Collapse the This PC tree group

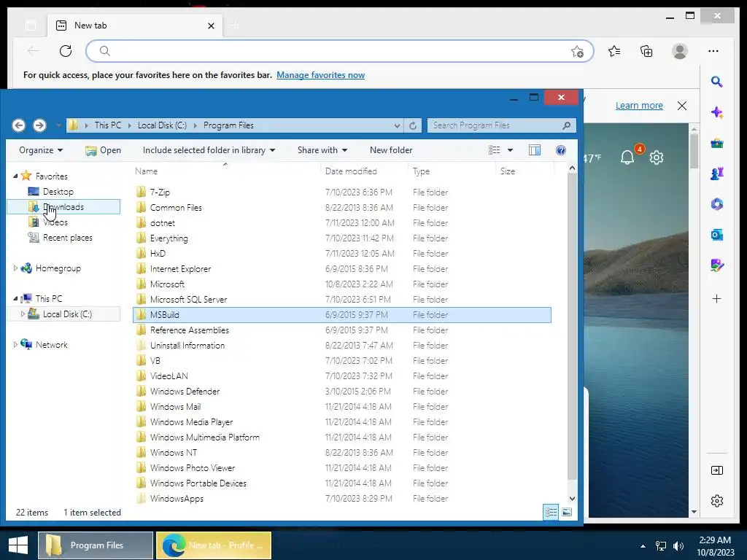coord(15,298)
